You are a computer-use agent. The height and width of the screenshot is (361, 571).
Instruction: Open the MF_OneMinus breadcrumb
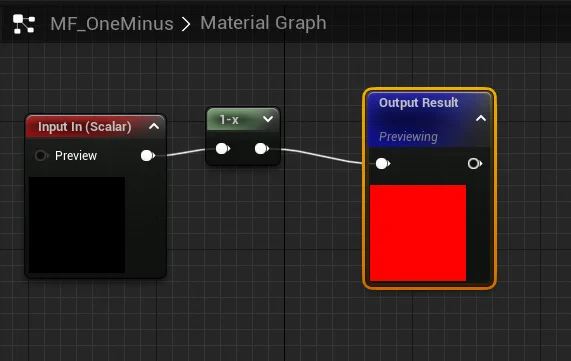(111, 24)
